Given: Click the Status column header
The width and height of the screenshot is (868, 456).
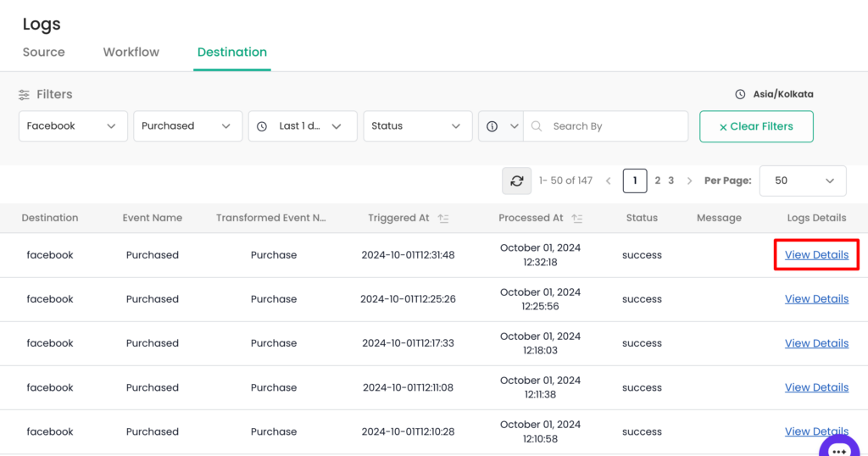Looking at the screenshot, I should coord(642,218).
